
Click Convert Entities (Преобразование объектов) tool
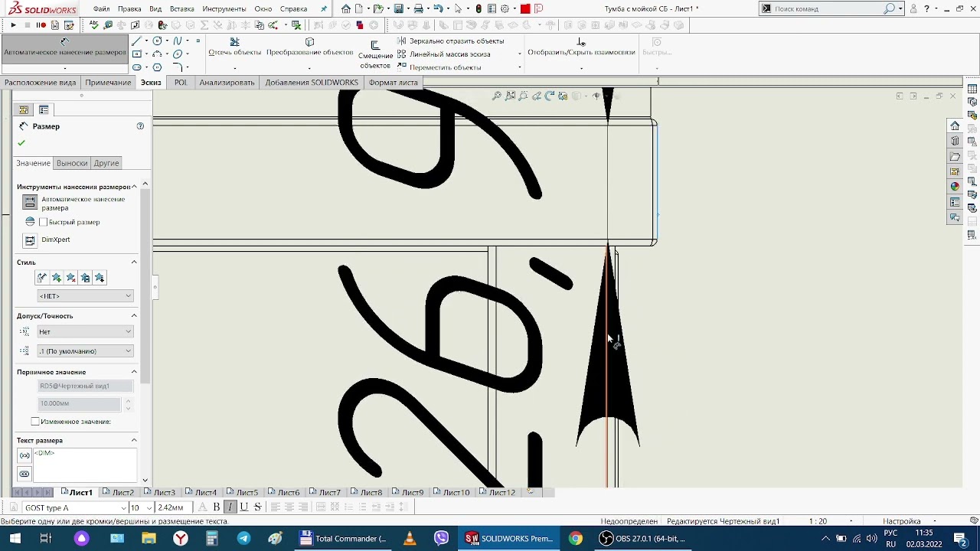309,47
